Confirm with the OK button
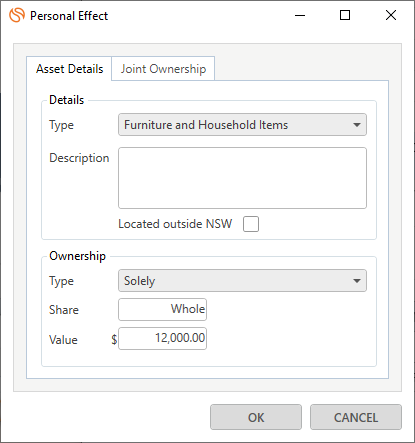The height and width of the screenshot is (443, 415). pyautogui.click(x=256, y=417)
